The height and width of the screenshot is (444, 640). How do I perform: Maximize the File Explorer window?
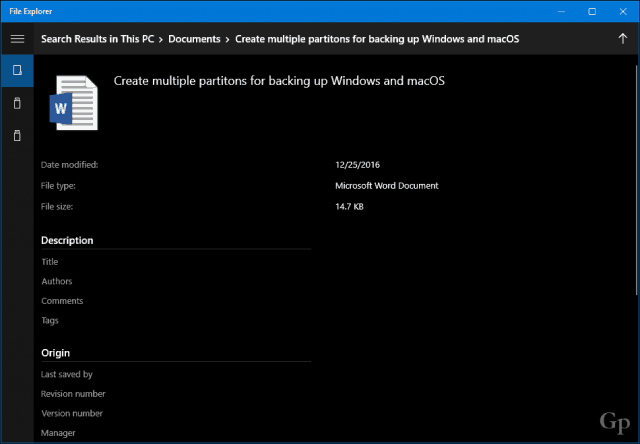592,11
